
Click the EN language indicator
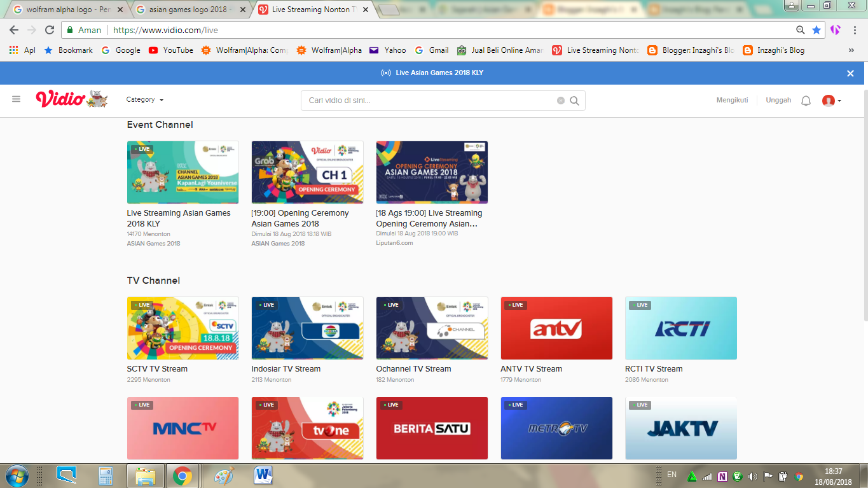click(x=672, y=475)
